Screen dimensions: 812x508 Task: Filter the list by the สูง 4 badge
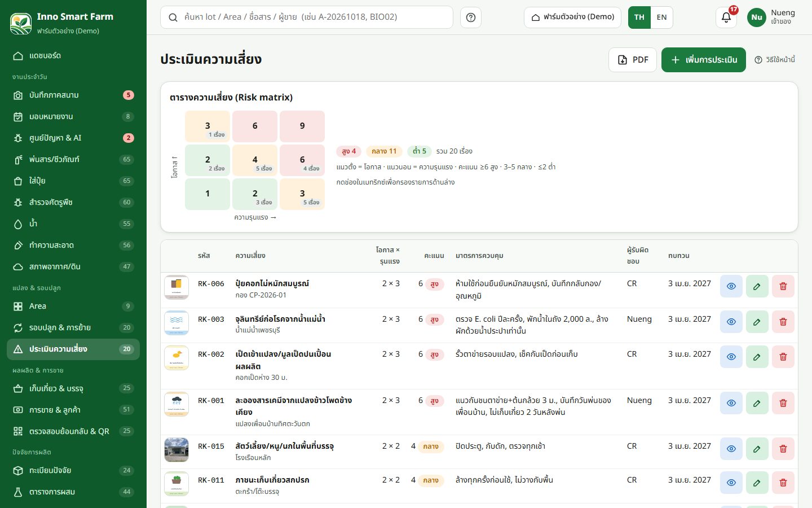349,151
